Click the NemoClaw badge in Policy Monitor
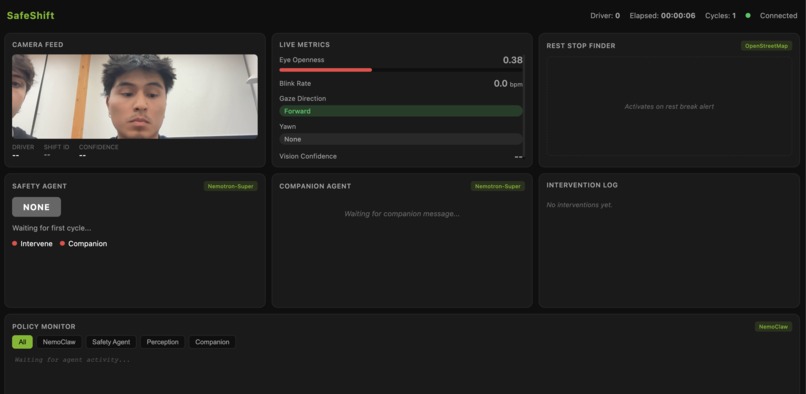Viewport: 806px width, 394px height. (x=773, y=327)
